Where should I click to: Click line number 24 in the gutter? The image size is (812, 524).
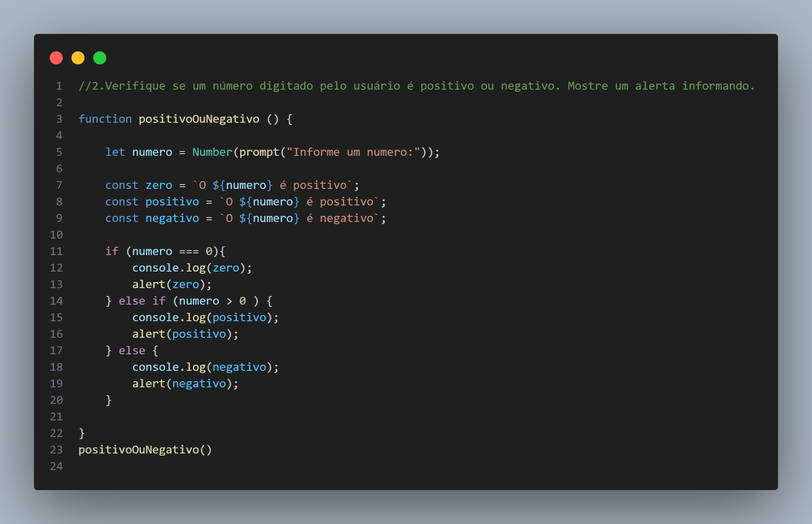(56, 467)
